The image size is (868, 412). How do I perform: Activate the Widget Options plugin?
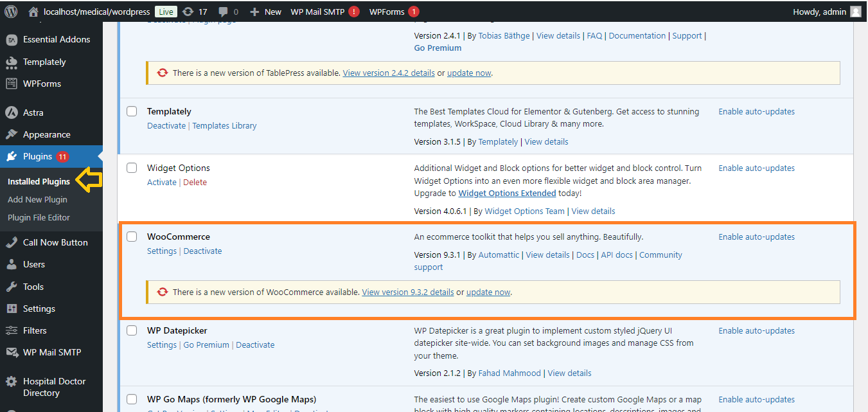[x=161, y=183]
